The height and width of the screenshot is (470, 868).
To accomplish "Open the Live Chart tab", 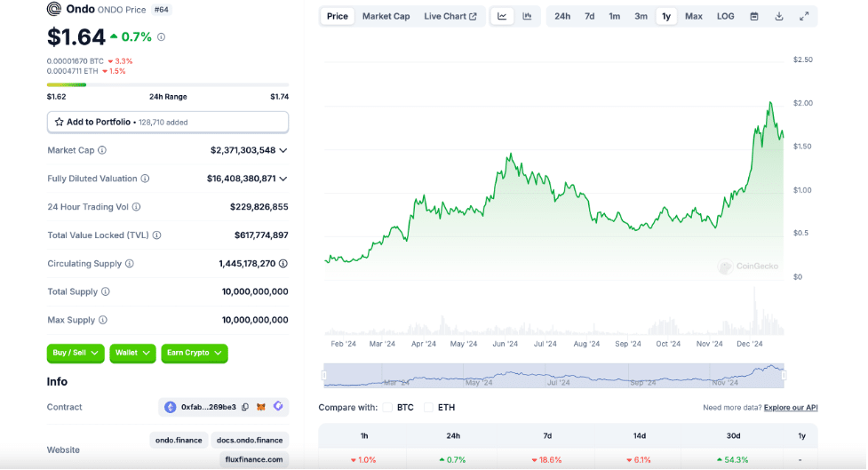I will (450, 16).
